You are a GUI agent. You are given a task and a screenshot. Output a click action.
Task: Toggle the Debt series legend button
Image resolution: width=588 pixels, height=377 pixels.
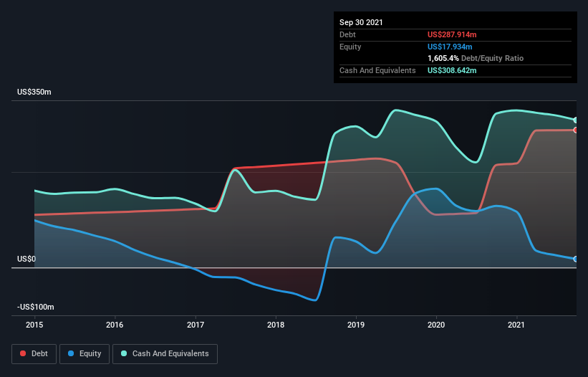34,354
